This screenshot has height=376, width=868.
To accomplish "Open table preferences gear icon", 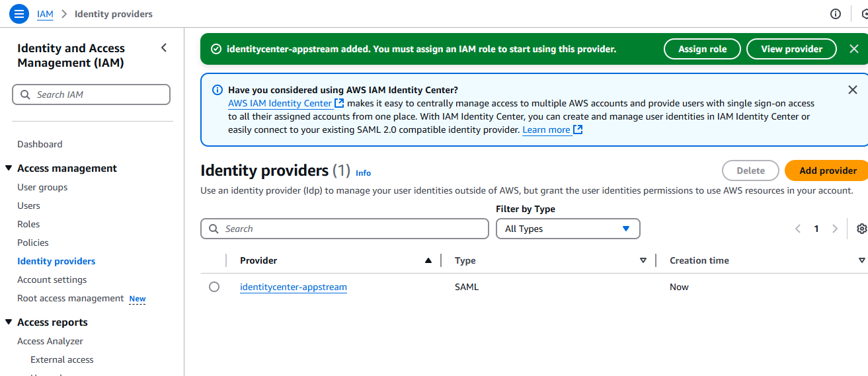I will [x=861, y=229].
